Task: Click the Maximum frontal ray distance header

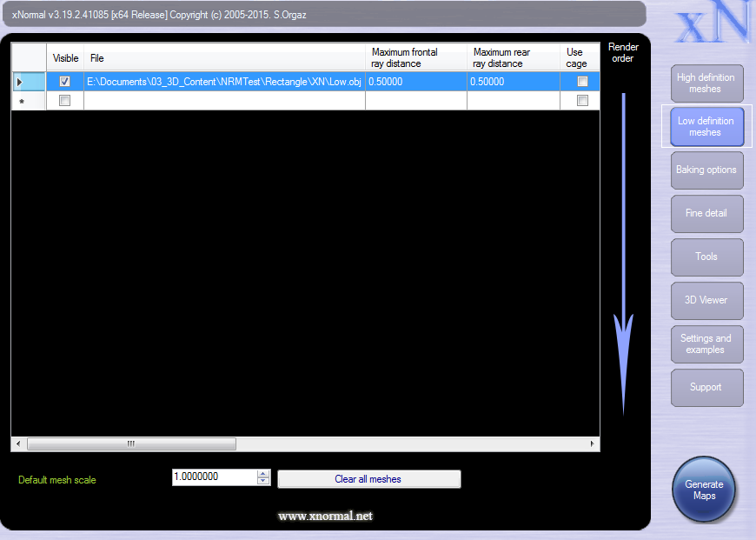Action: (x=416, y=58)
